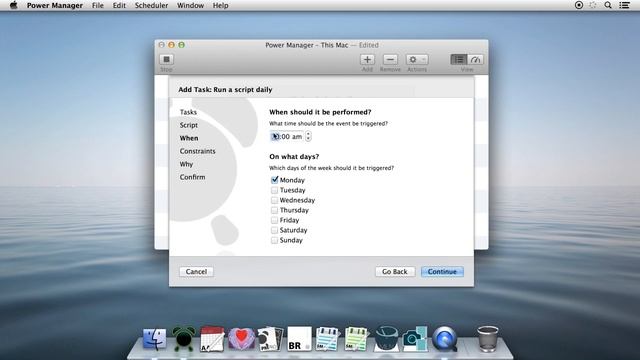
Task: Select the Constraints step in sidebar
Action: [198, 151]
